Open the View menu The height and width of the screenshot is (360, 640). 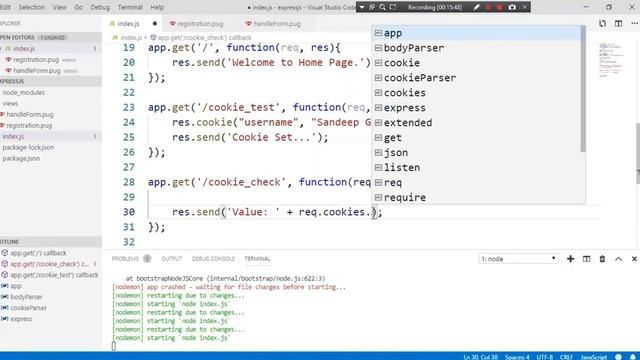(59, 7)
